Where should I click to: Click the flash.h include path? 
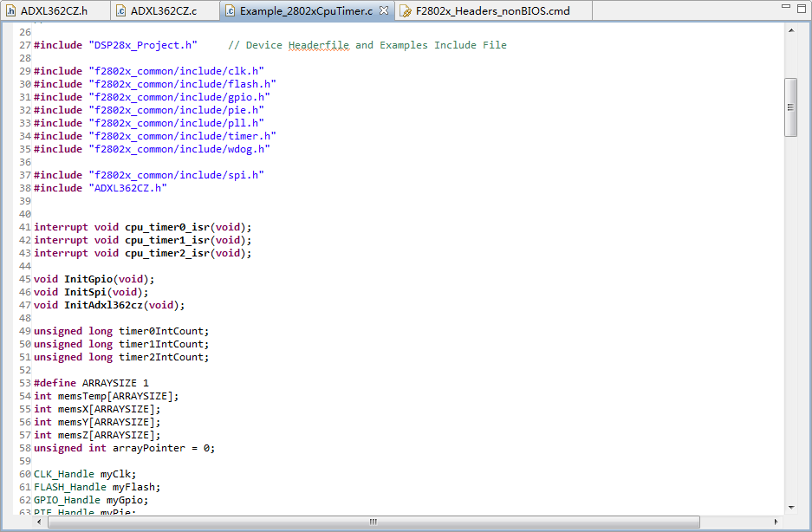pyautogui.click(x=182, y=84)
